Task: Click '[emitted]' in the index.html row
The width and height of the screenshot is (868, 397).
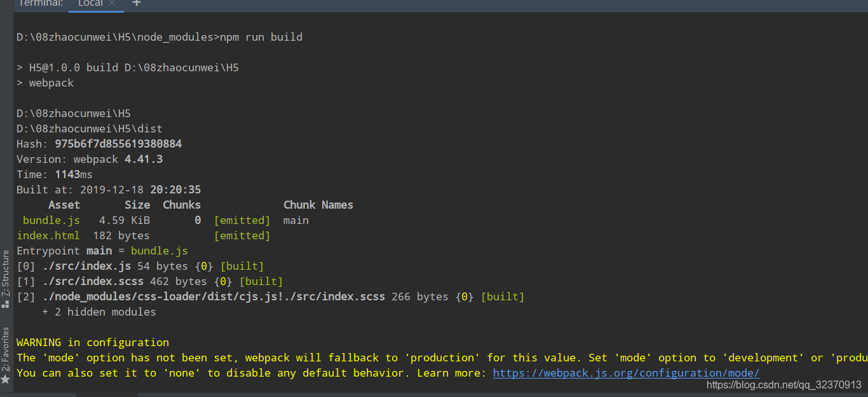Action: [242, 236]
